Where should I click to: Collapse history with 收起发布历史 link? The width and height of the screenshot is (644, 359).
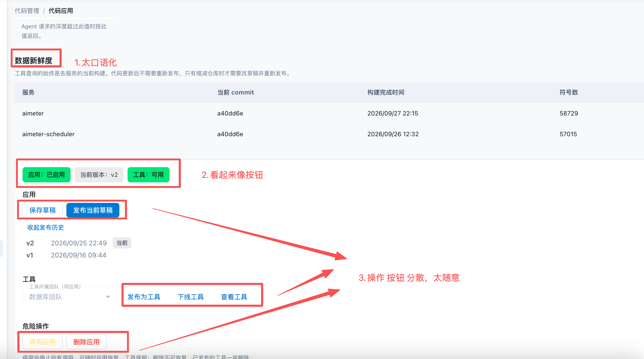(46, 228)
